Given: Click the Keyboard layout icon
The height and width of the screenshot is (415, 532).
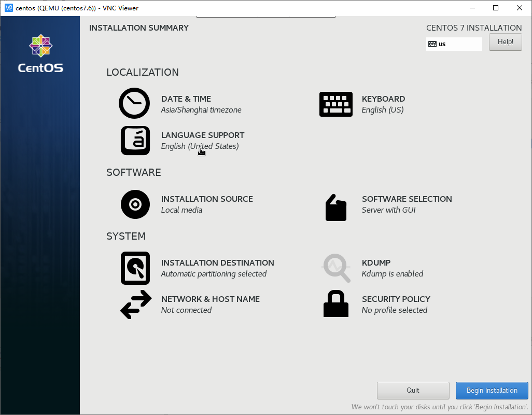Looking at the screenshot, I should click(x=336, y=104).
